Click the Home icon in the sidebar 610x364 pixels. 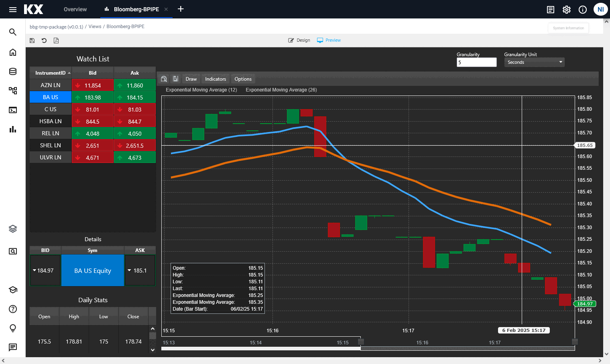coord(12,52)
